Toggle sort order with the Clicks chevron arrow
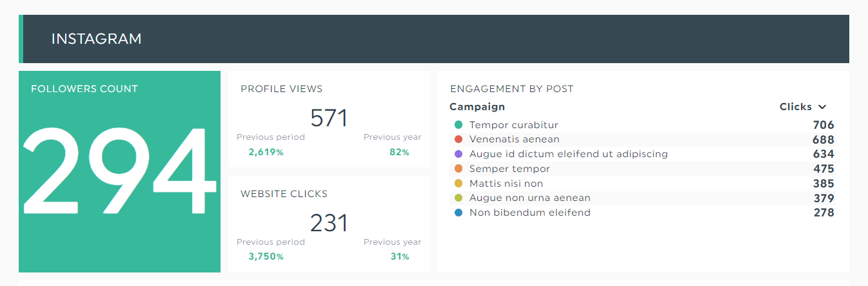Viewport: 868px width, 286px height. click(822, 107)
